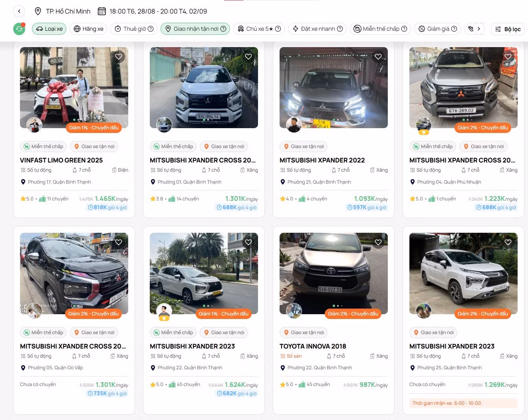Open the Loại xe dropdown
Image resolution: width=528 pixels, height=420 pixels.
coord(49,29)
